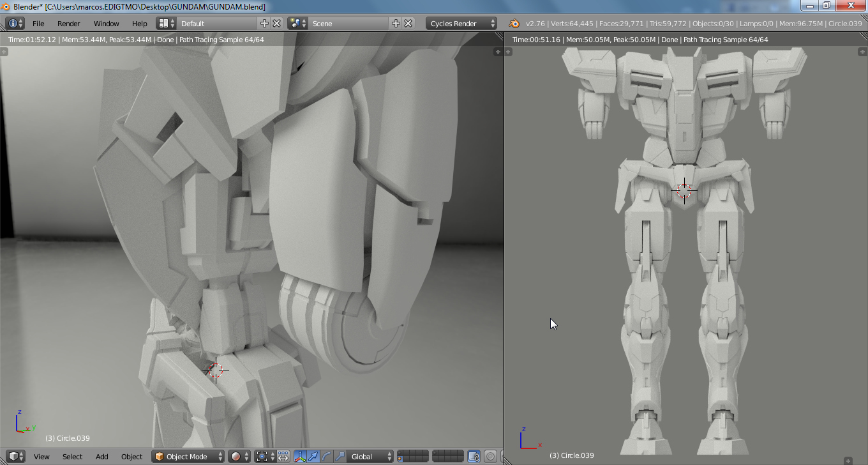Toggle lock layers to scene
This screenshot has width=868, height=465.
coord(474,457)
